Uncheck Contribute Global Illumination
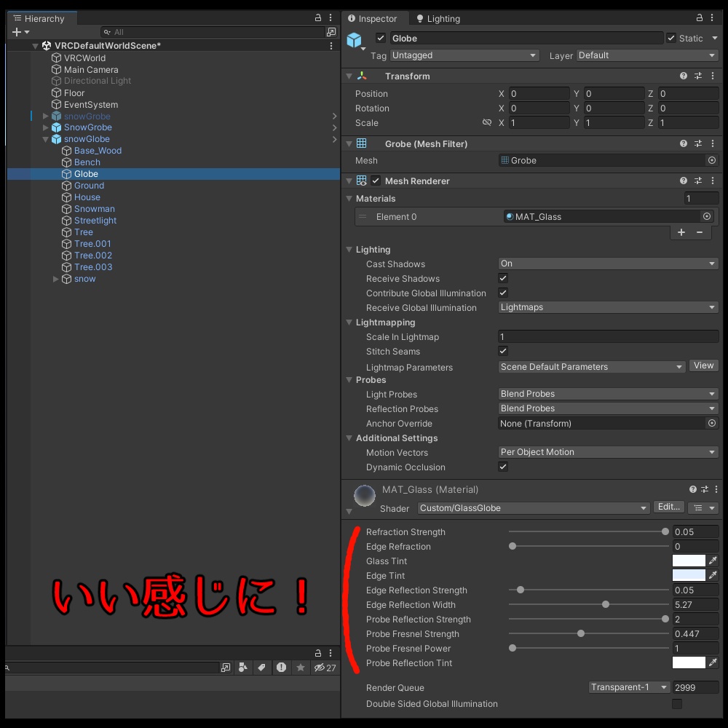The image size is (728, 728). click(503, 293)
